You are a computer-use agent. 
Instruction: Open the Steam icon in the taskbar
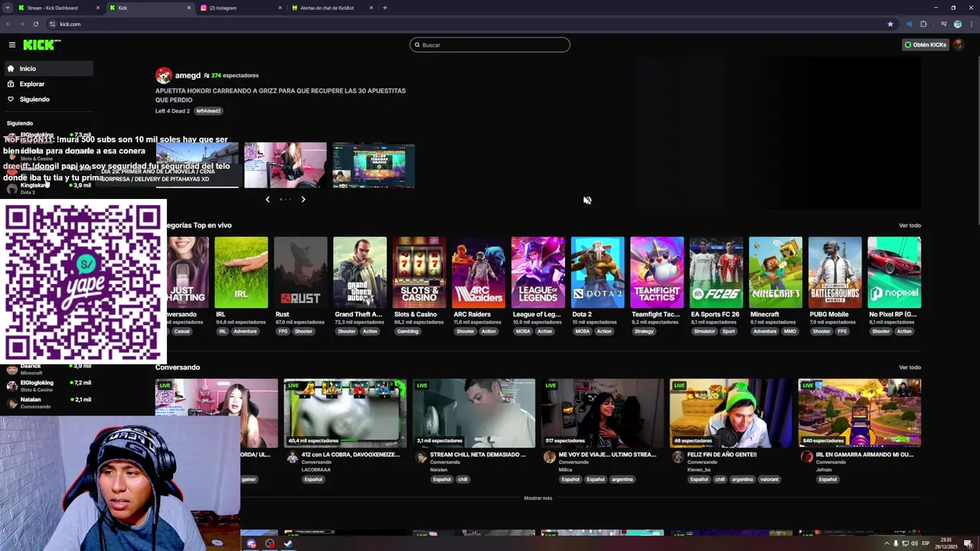(x=288, y=544)
